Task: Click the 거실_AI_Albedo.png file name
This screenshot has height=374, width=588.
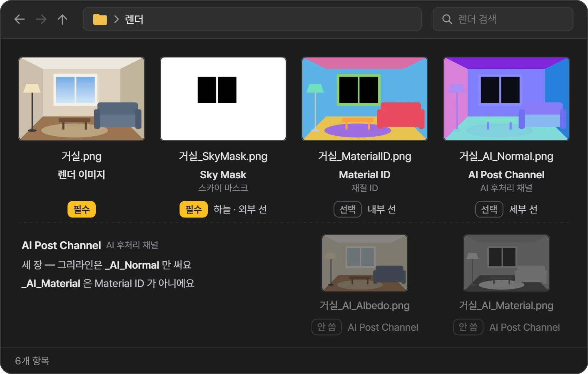Action: (x=365, y=305)
